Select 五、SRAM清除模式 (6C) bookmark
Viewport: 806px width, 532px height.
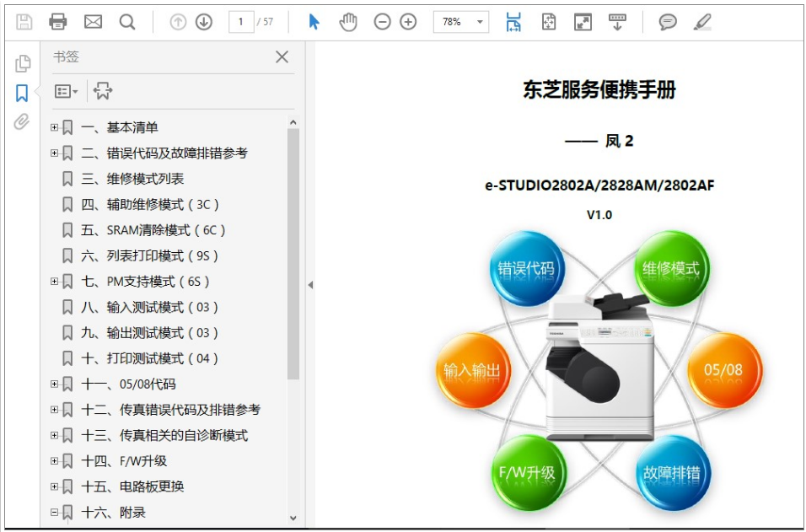pyautogui.click(x=153, y=230)
